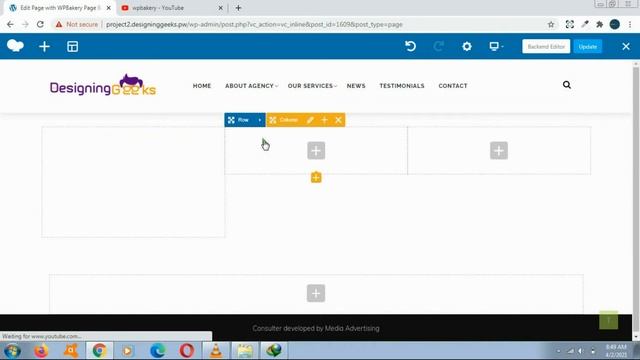Delete the column with X icon

pyautogui.click(x=338, y=120)
